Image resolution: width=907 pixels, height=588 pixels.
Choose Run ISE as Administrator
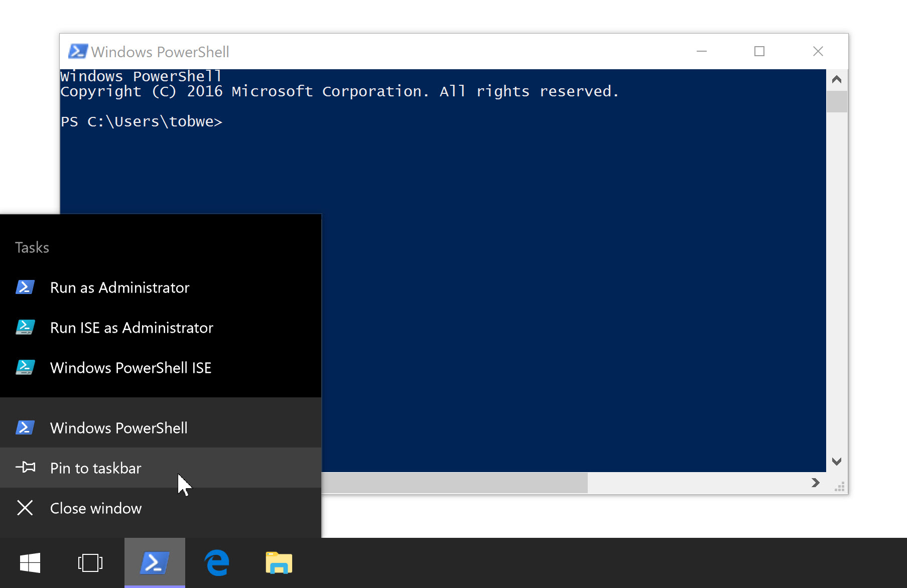[161, 328]
